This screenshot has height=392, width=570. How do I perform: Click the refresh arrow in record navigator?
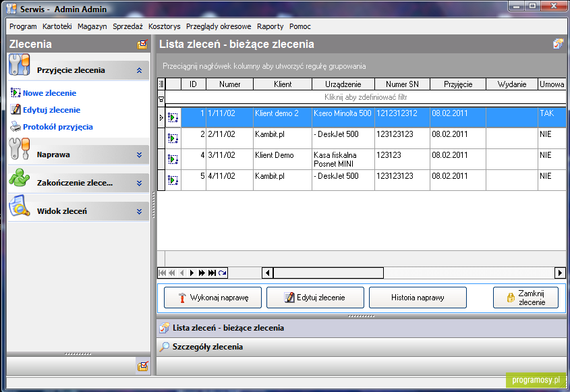point(223,273)
